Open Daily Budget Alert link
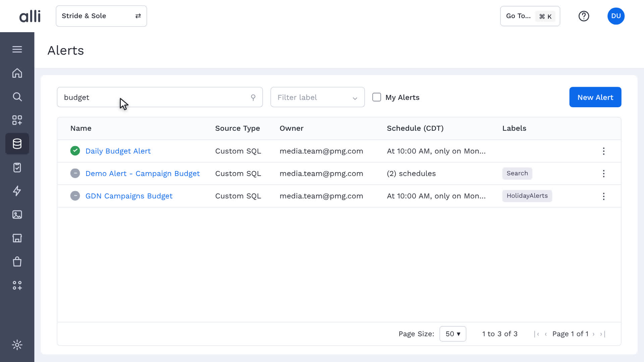The height and width of the screenshot is (362, 644). pos(118,151)
